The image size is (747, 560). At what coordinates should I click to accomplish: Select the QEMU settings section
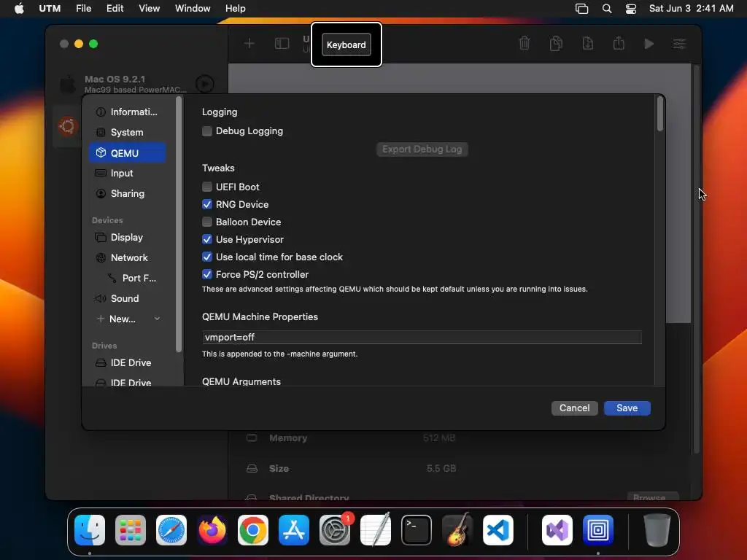coord(127,153)
